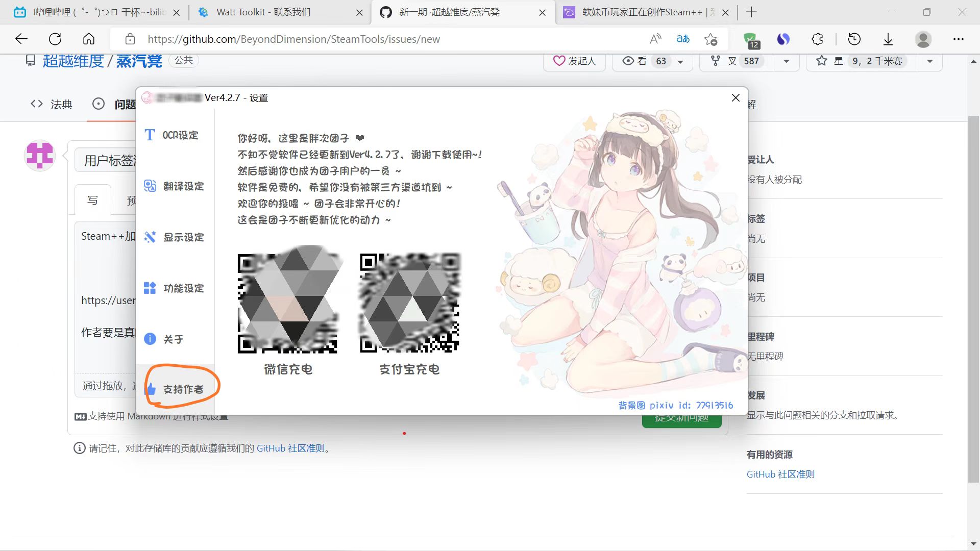The width and height of the screenshot is (980, 551).
Task: Click 标签 labels sidebar heading
Action: [756, 219]
